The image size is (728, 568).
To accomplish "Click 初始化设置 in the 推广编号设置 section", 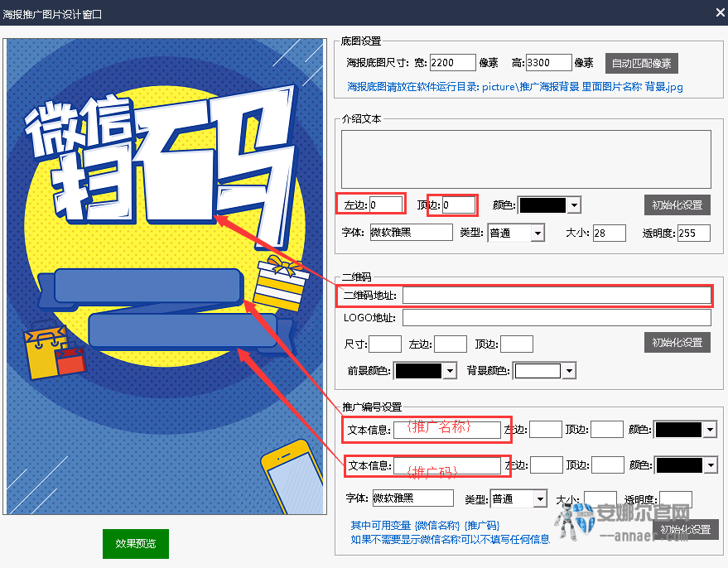I will point(685,529).
